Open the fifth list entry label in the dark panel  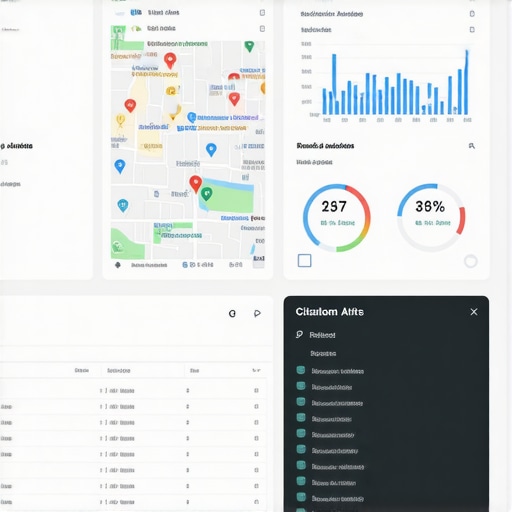(333, 435)
